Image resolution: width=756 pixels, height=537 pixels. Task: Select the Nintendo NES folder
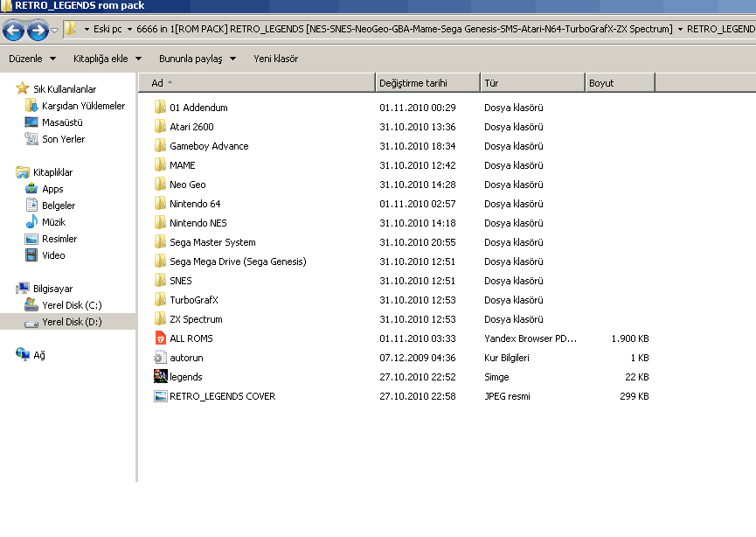pyautogui.click(x=198, y=223)
